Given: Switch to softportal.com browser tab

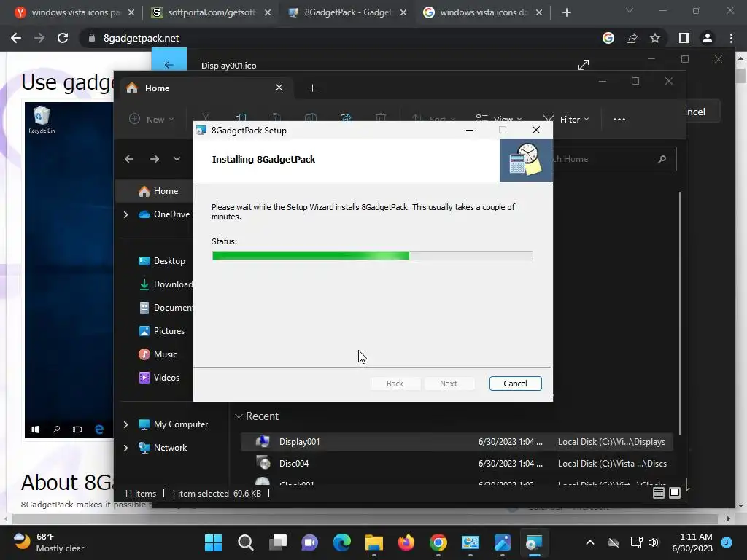Looking at the screenshot, I should (212, 12).
